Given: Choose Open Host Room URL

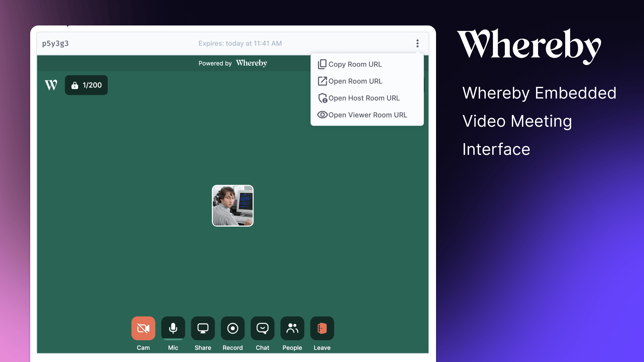Looking at the screenshot, I should coord(367,98).
